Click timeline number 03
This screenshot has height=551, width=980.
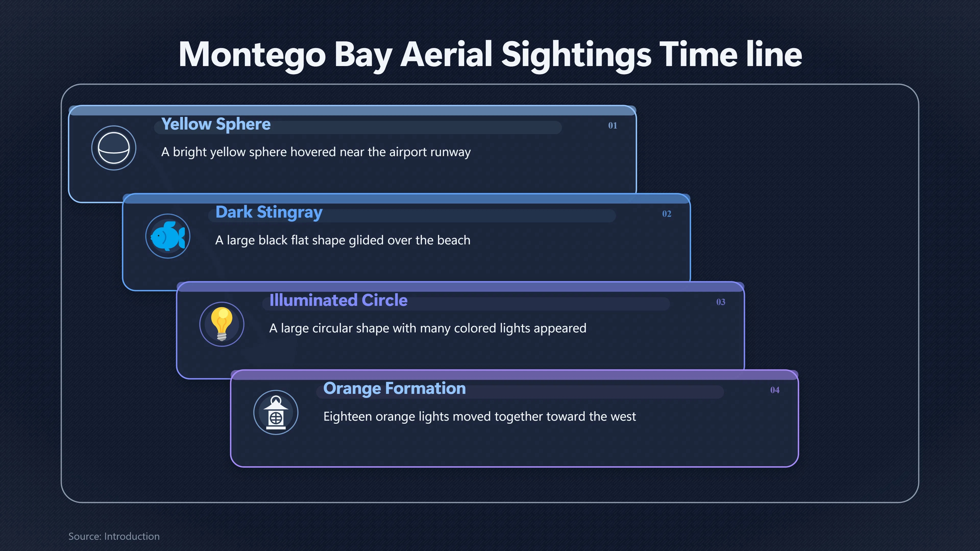click(720, 302)
